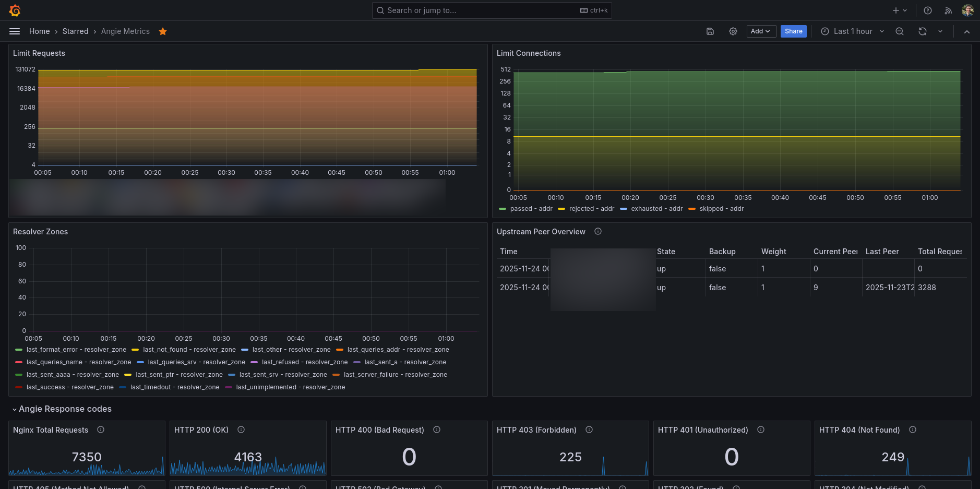
Task: Open dashboard settings gear
Action: (733, 31)
